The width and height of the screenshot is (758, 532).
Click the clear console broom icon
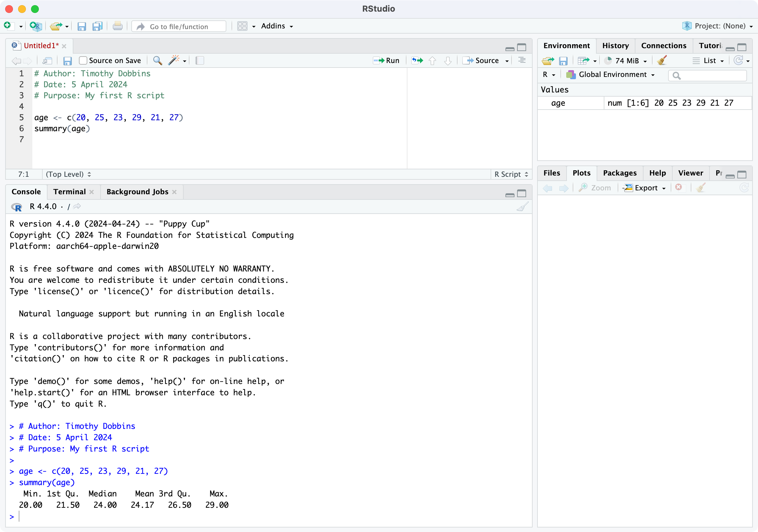coord(522,207)
